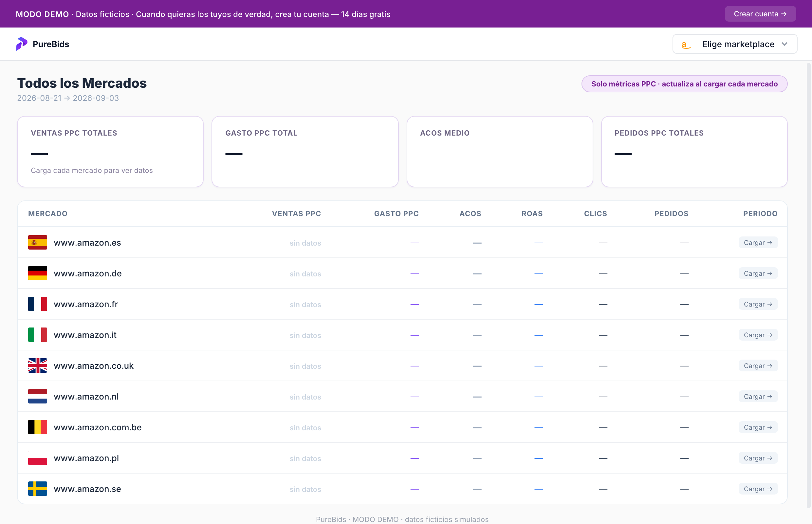
Task: Click the footer 'datos ficticios simulados' text
Action: 446,519
